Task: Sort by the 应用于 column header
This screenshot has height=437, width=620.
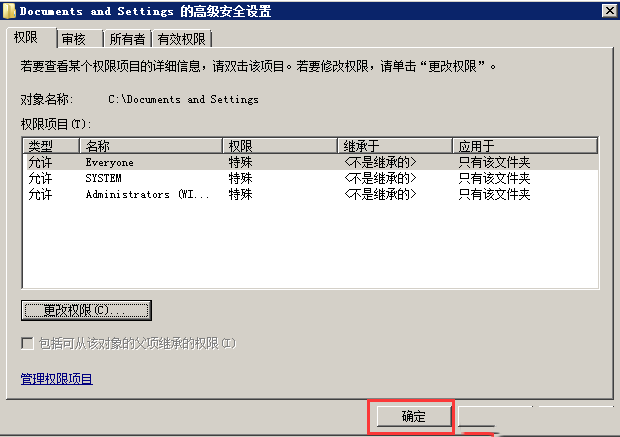Action: point(525,146)
